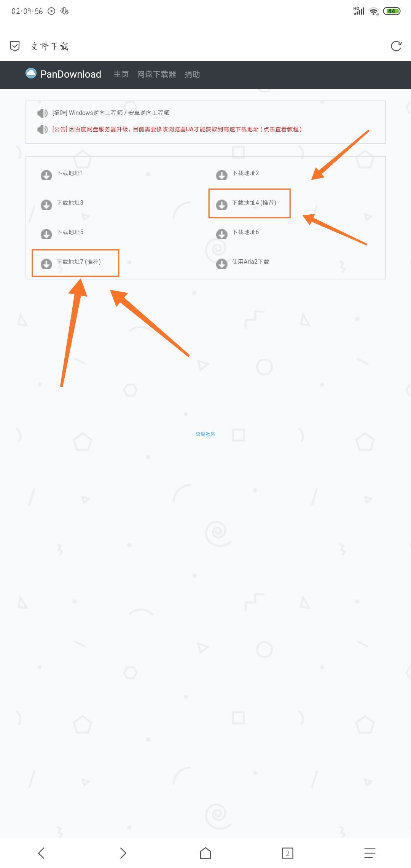Click the speaker icon next to 招聘 notice
This screenshot has height=868, width=411.
42,113
